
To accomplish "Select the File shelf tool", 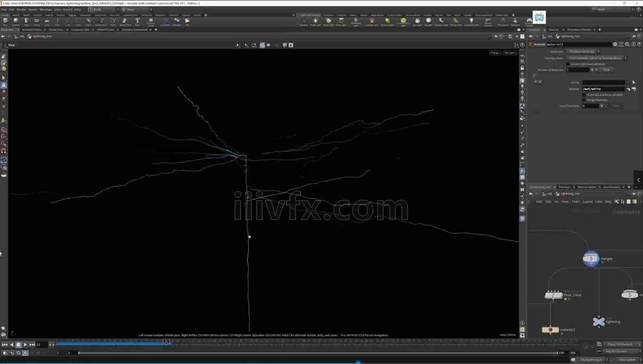I will (187, 21).
